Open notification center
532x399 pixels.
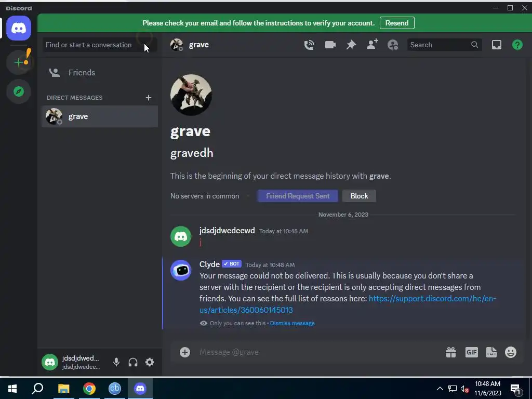tap(516, 390)
